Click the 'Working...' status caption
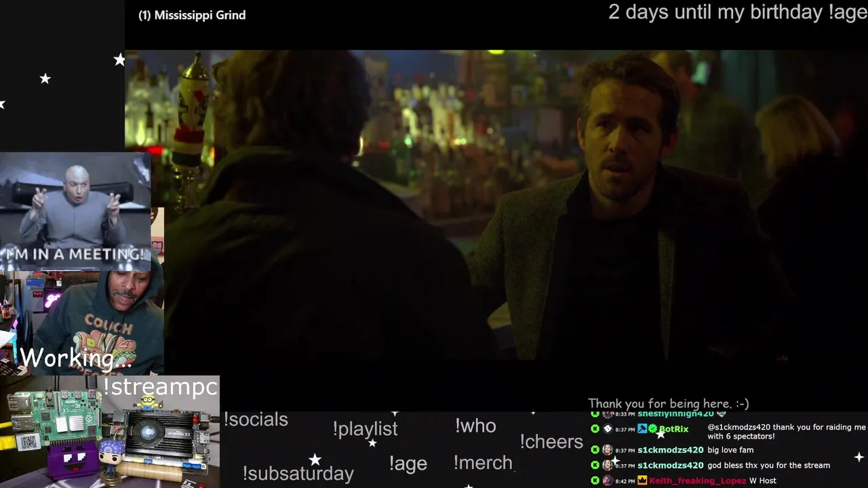The height and width of the screenshot is (488, 868). click(75, 358)
